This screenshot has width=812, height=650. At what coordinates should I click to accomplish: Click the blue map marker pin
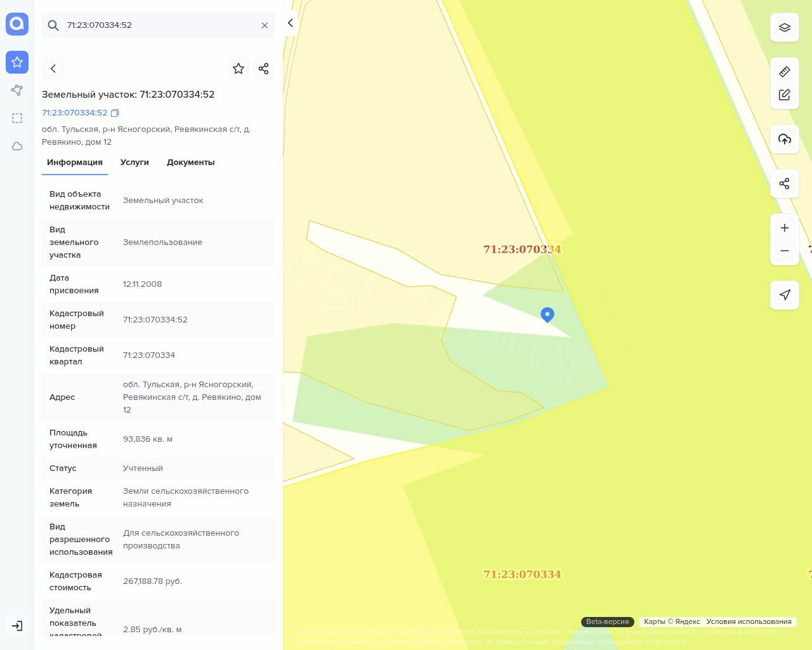[547, 314]
